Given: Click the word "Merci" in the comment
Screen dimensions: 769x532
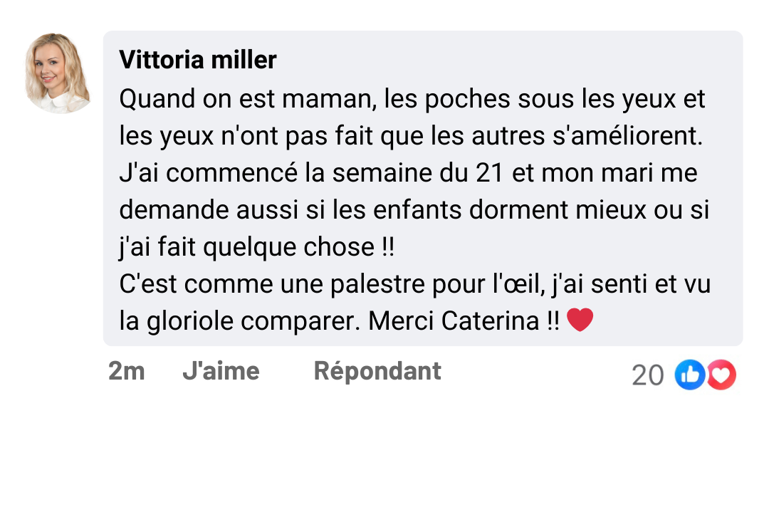Looking at the screenshot, I should click(x=401, y=321).
